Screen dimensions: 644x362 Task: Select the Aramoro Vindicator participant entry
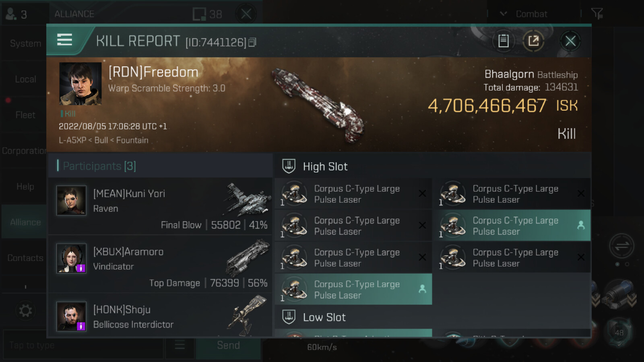[160, 264]
